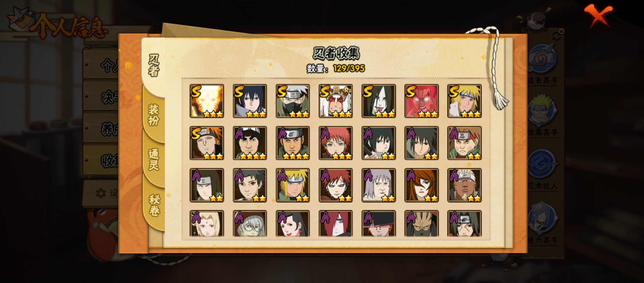Pick the S-rank Jiraiya Sage Mode portrait

(335, 101)
